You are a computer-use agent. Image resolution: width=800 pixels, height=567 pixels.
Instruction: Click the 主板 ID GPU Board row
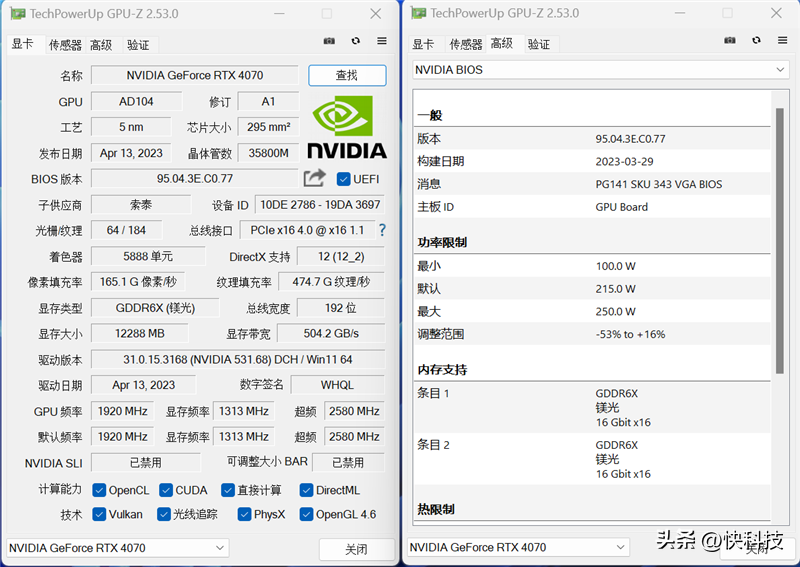point(592,207)
